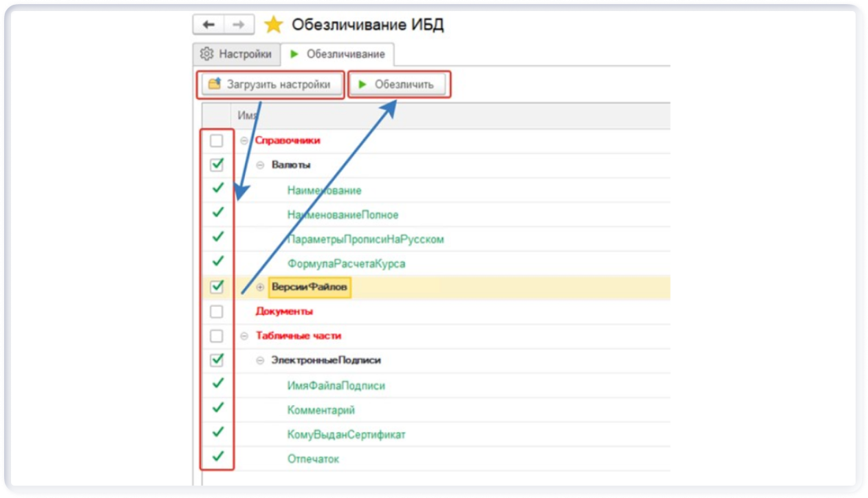
Task: Click the yellow favorites star icon
Action: coord(274,25)
